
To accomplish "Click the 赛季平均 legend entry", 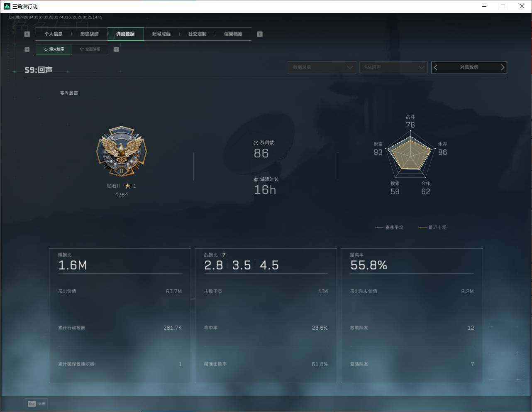I will (389, 228).
